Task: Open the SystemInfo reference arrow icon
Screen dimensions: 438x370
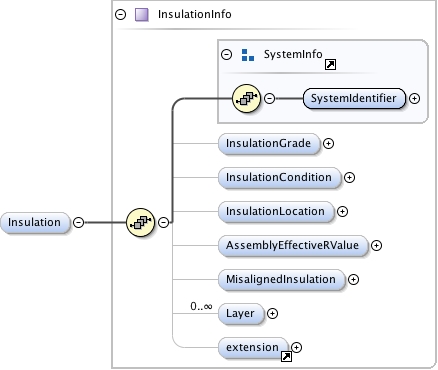Action: tap(330, 64)
